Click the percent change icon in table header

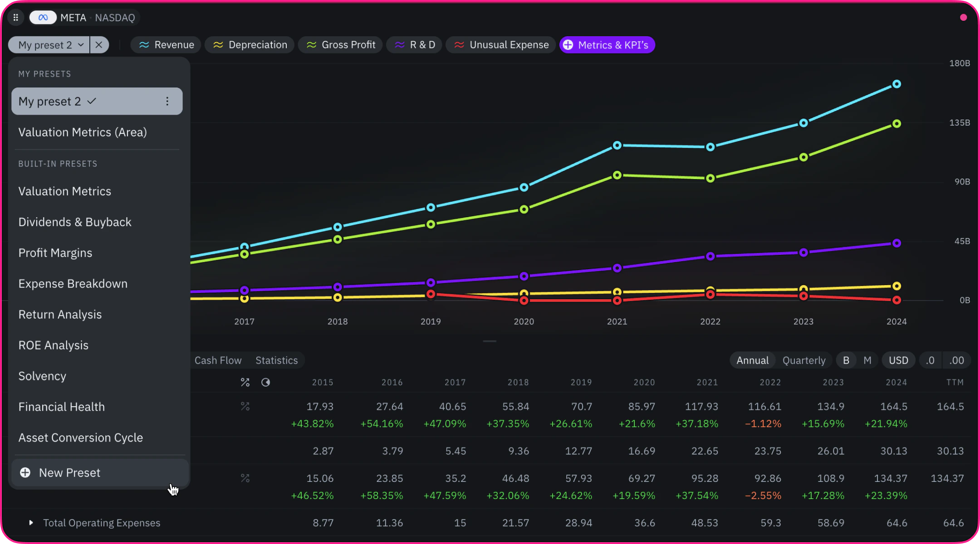coord(245,383)
